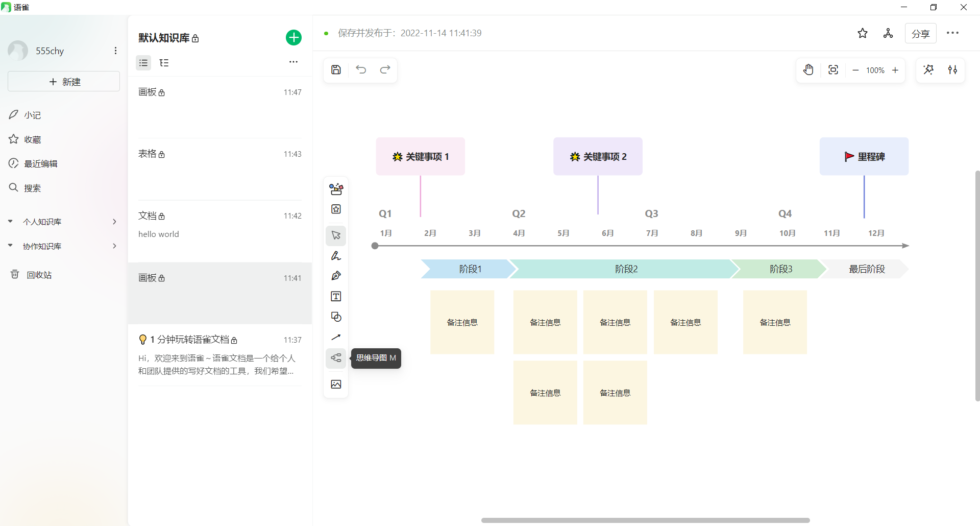
Task: Select the Pen drawing tool
Action: click(336, 276)
